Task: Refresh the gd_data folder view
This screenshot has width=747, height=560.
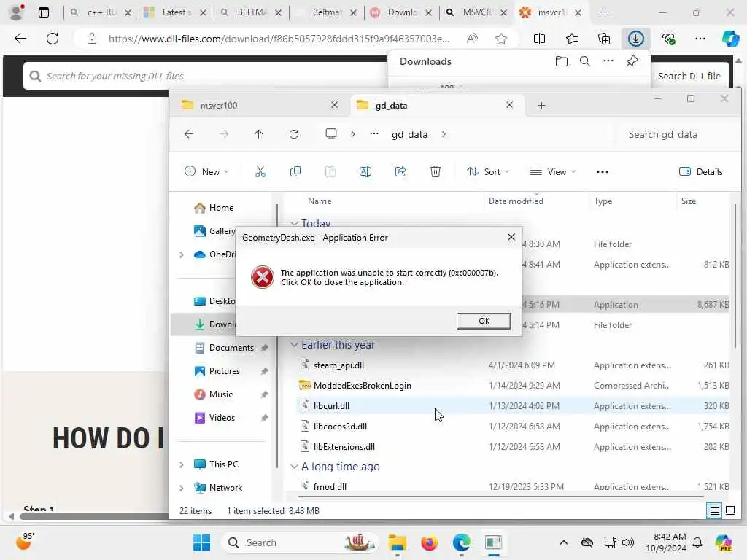Action: tap(294, 134)
